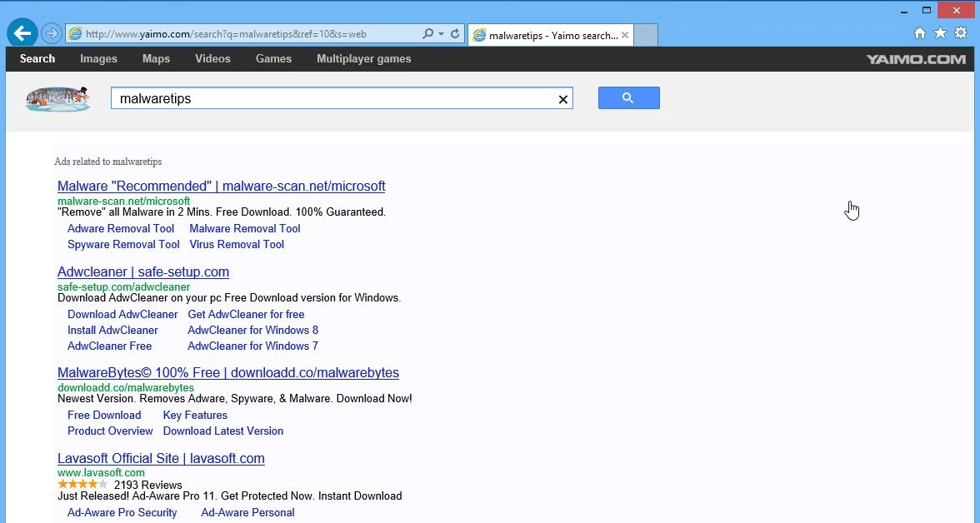Click the browser back arrow button
This screenshot has width=980, height=523.
(22, 33)
